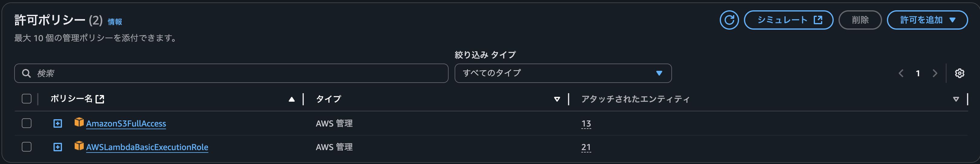Click the search magnifier icon
Image resolution: width=980 pixels, height=164 pixels.
point(26,74)
